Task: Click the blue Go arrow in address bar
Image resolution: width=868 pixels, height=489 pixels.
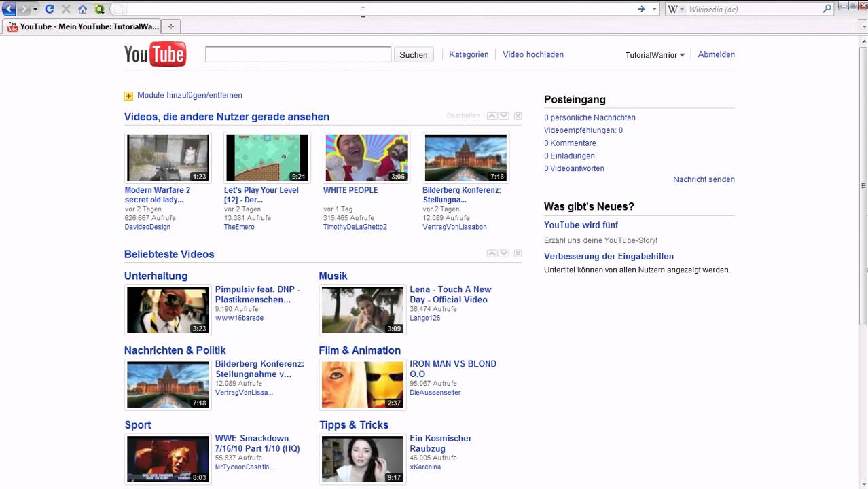Action: (x=641, y=9)
